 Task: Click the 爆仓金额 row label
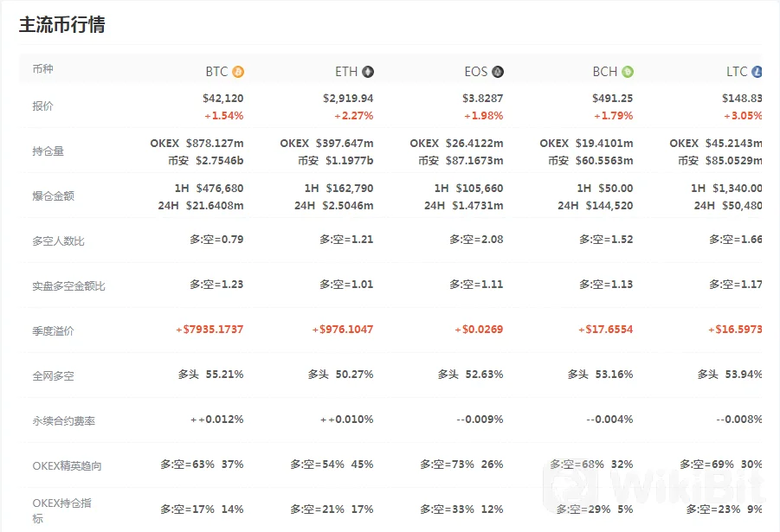(53, 195)
